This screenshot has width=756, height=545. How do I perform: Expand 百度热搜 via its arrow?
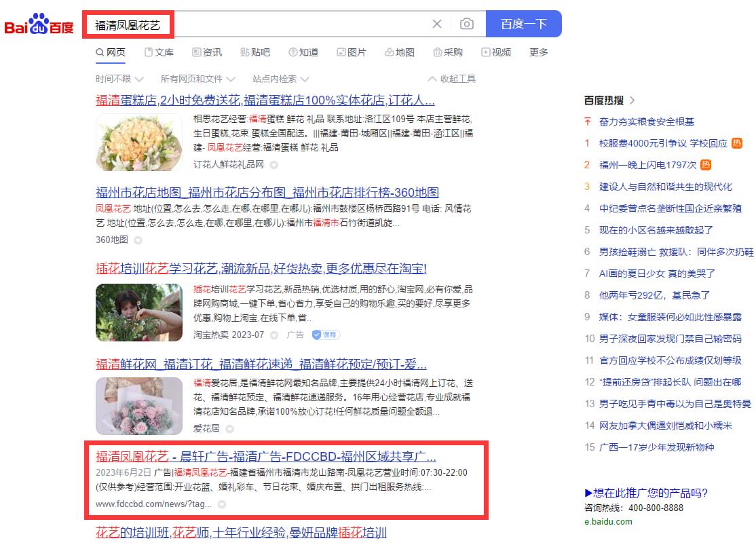tap(632, 100)
